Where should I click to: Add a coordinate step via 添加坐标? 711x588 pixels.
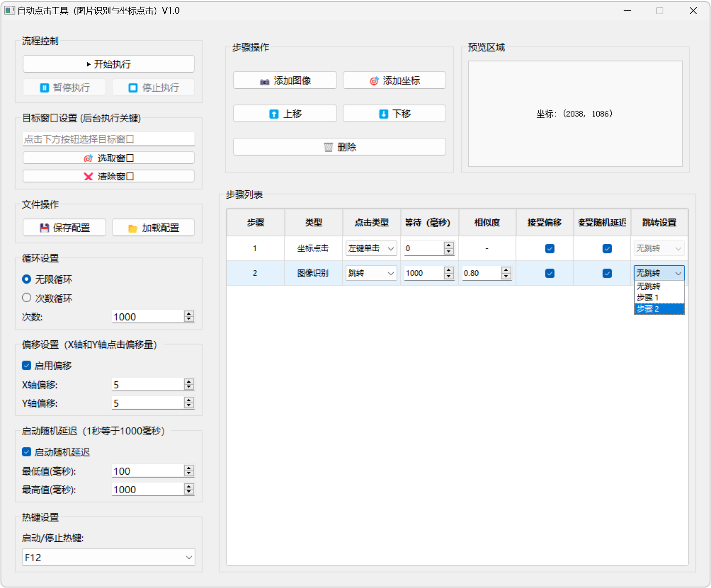tap(394, 81)
